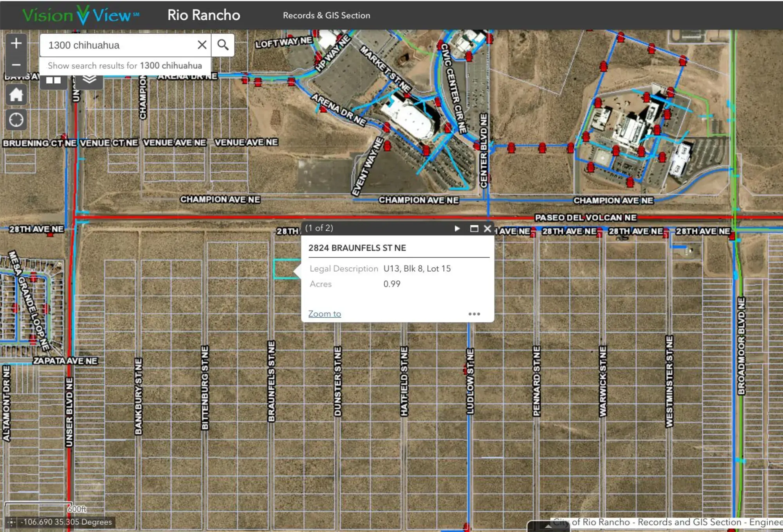
Task: Expand the bottom attribute table arrow
Action: point(548,527)
